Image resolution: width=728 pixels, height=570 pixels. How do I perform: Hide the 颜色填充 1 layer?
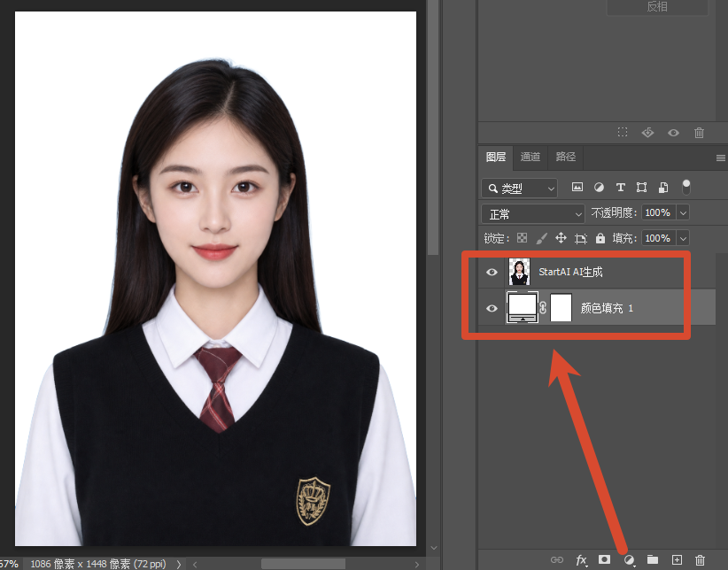492,308
